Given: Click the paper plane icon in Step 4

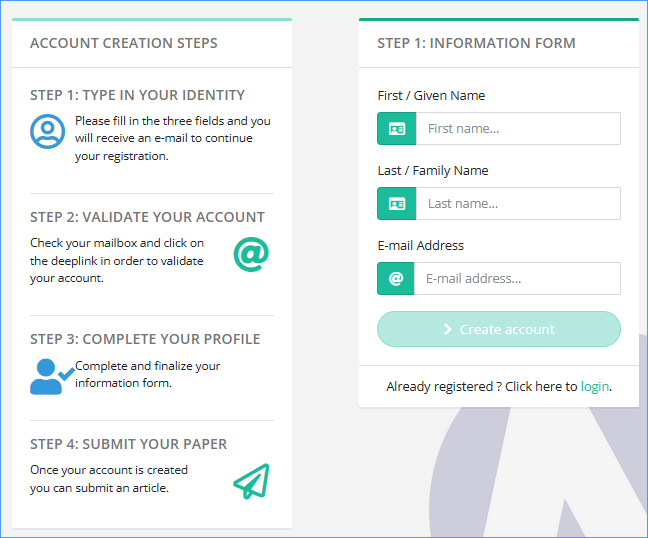Looking at the screenshot, I should tap(251, 481).
